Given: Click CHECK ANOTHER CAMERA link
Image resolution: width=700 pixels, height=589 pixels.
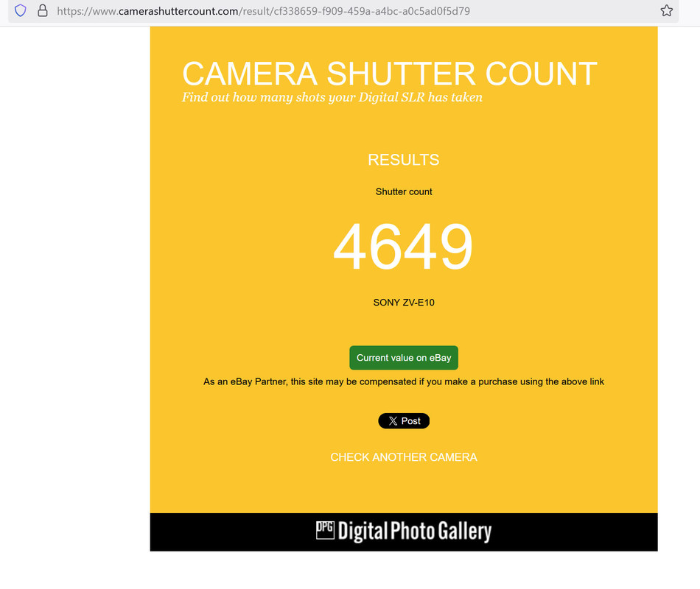Looking at the screenshot, I should pos(404,457).
